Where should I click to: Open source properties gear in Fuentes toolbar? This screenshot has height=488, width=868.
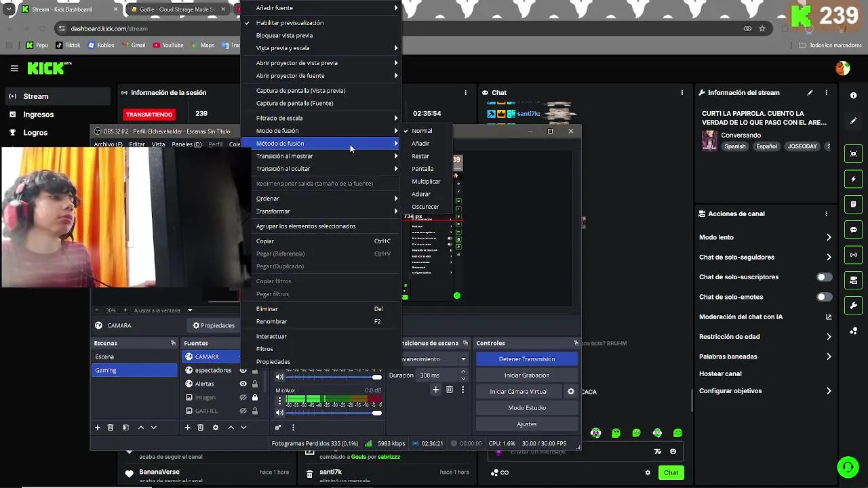pyautogui.click(x=216, y=428)
